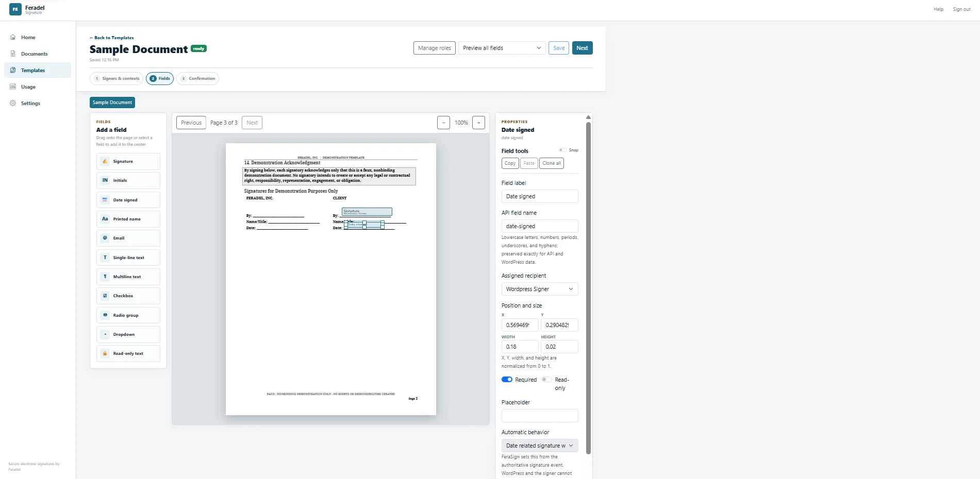Click the Feradel FS logo icon
The height and width of the screenshot is (479, 980).
pos(15,9)
